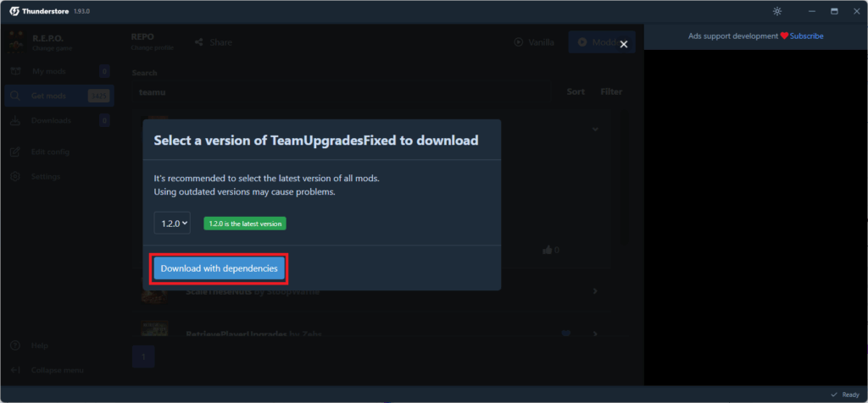Click the My mods box icon
The image size is (868, 403).
click(15, 71)
